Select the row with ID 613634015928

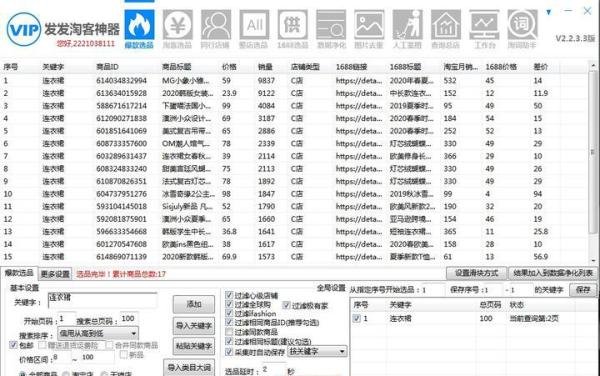click(x=295, y=93)
